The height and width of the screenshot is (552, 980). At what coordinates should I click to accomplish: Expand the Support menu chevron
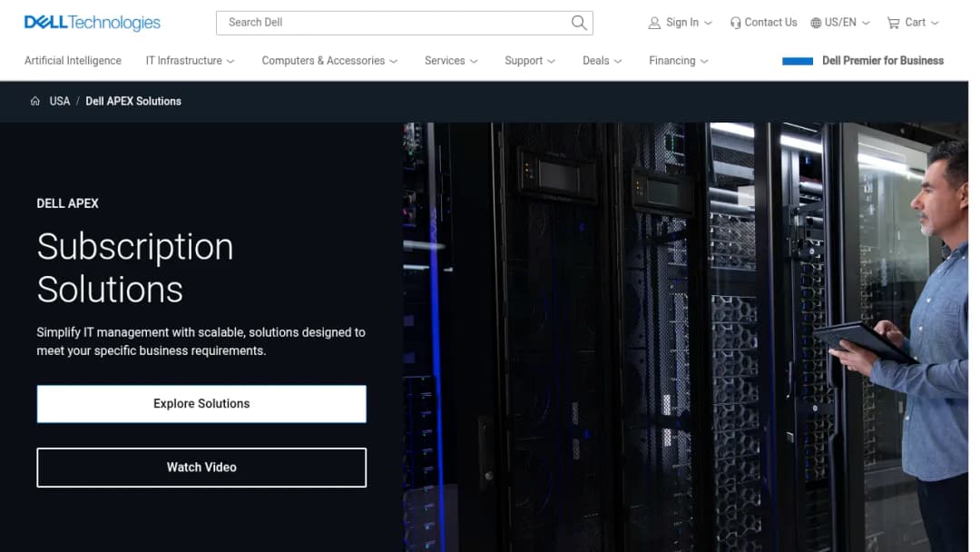tap(551, 61)
